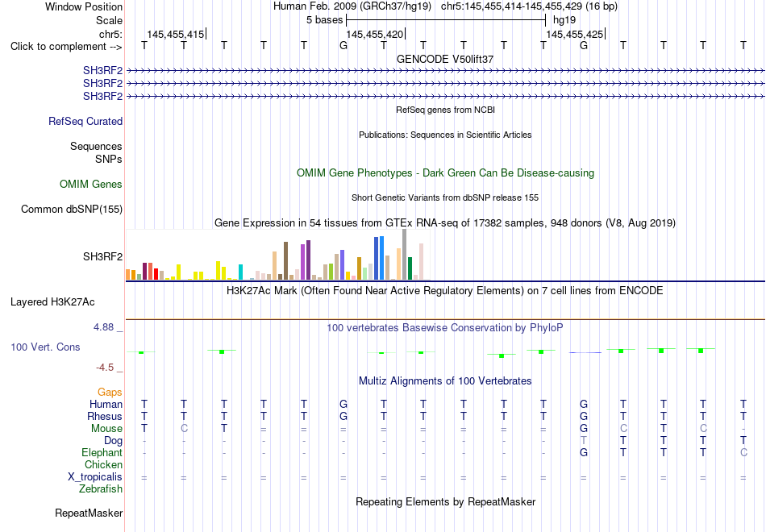This screenshot has height=532, width=766.
Task: Click the 'Gaps' row label
Action: coord(110,393)
